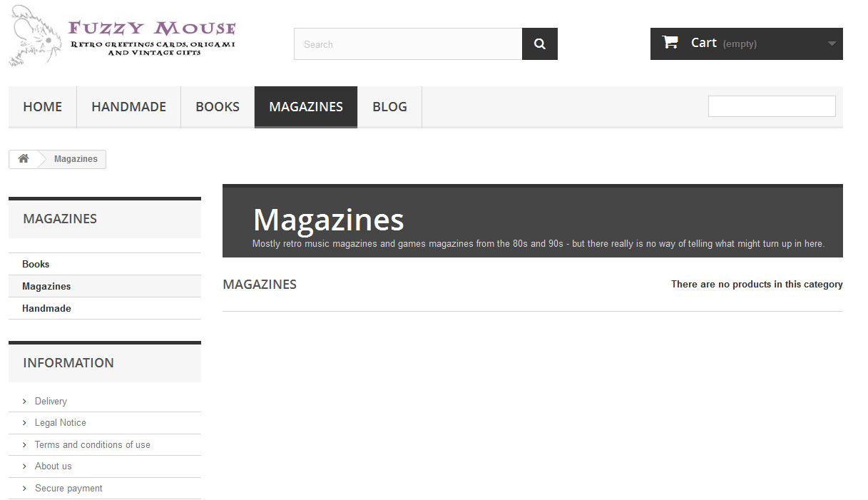Focus the search box in navigation bar

tap(772, 106)
